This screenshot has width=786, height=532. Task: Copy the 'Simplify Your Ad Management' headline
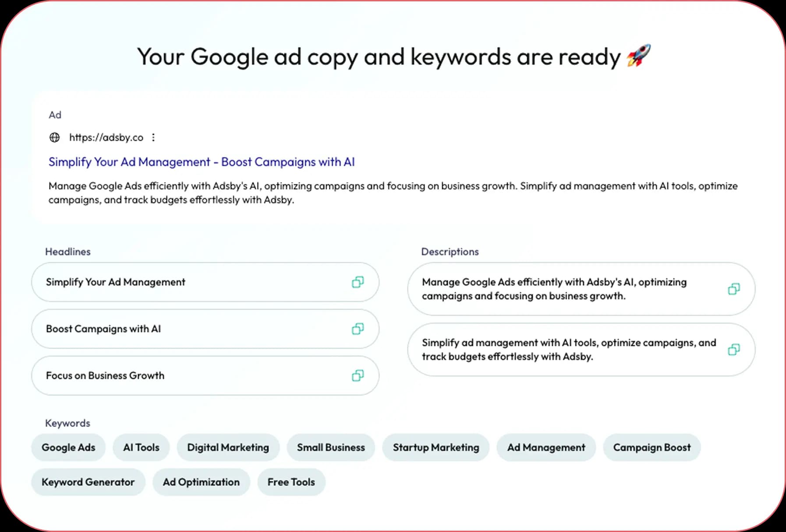(x=358, y=282)
